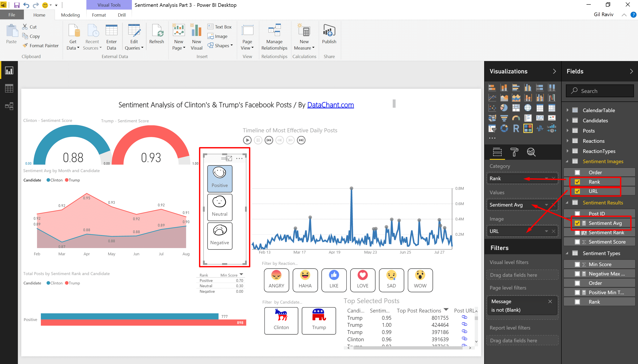Open the Modeling ribbon tab
Screen dimensions: 638x364
(70, 15)
